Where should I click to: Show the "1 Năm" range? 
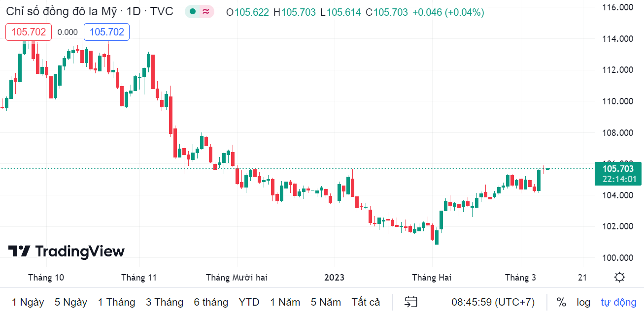285,302
